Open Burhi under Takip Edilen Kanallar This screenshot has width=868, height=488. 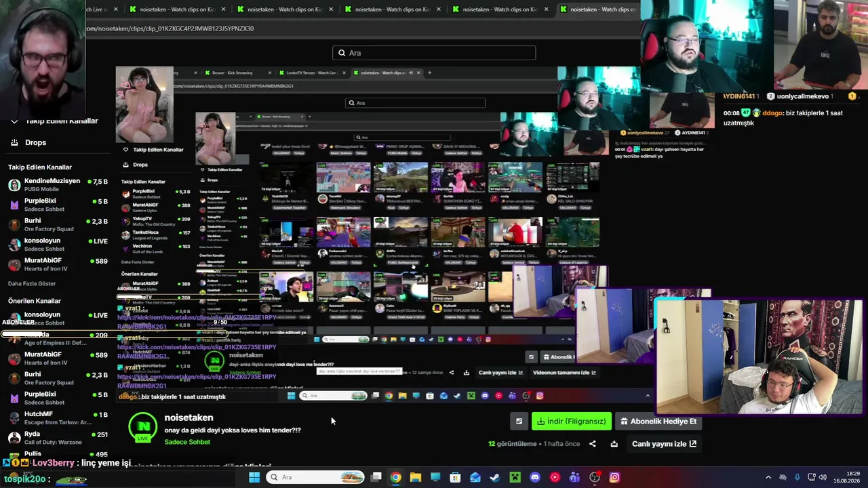(33, 221)
